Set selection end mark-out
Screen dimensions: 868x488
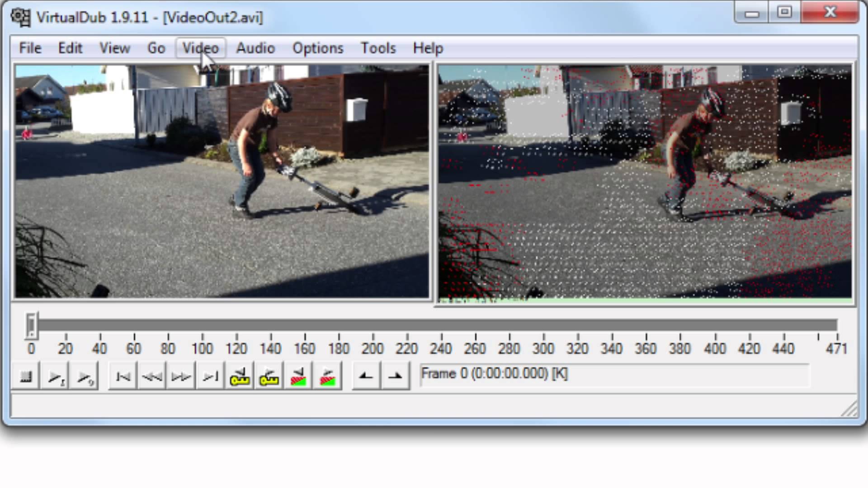(395, 376)
